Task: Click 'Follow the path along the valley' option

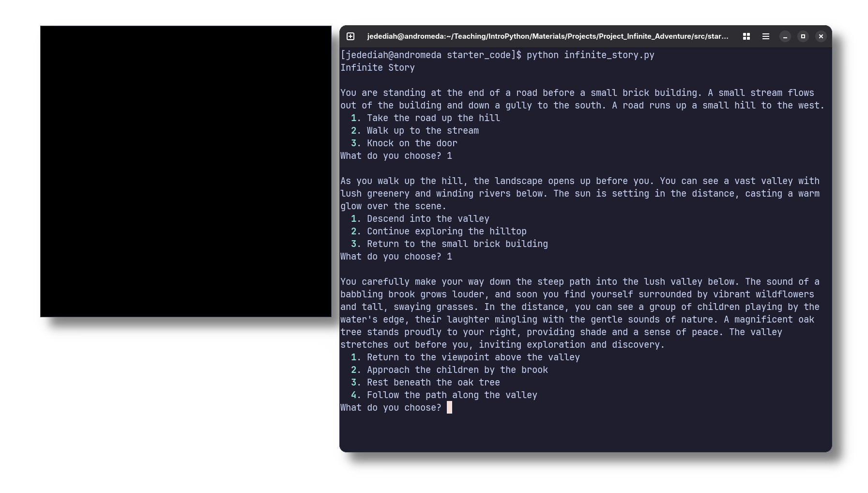Action: (x=452, y=395)
